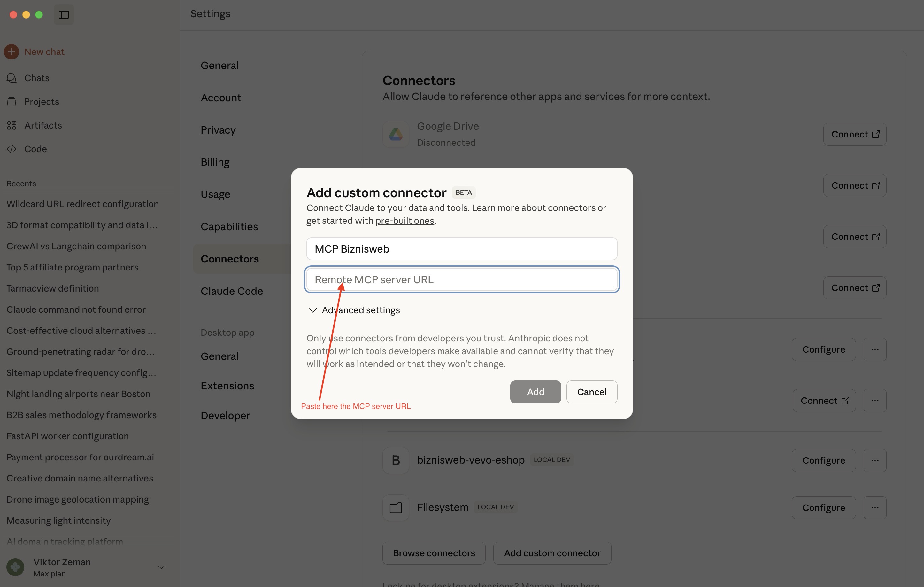Open the Claude Code settings section

click(232, 291)
